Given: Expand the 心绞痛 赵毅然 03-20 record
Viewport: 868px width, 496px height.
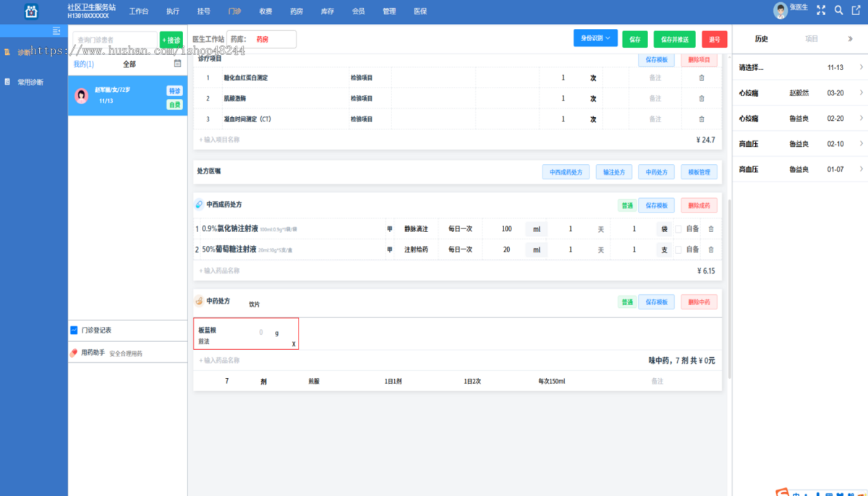Looking at the screenshot, I should point(800,93).
